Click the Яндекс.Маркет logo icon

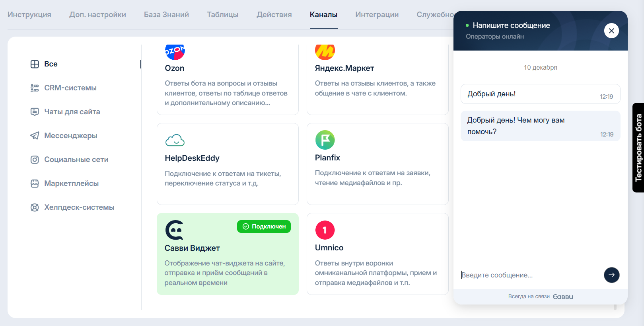click(x=325, y=51)
